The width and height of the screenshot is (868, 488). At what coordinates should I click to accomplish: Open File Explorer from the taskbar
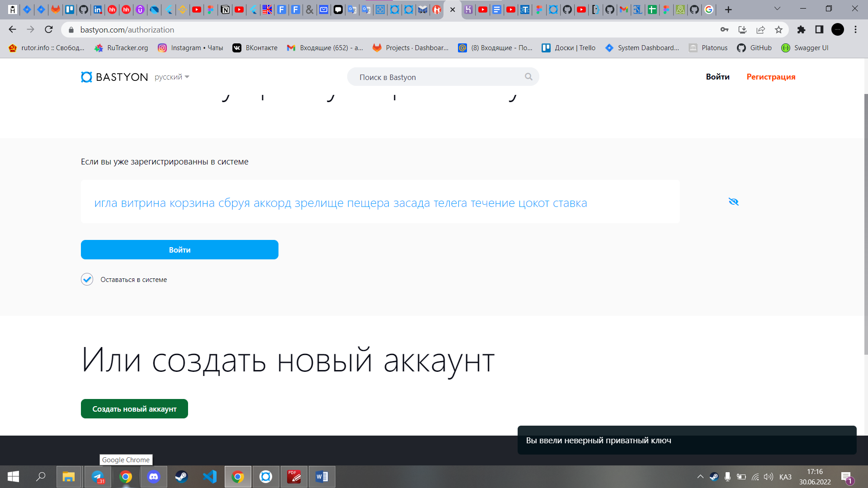click(x=69, y=477)
